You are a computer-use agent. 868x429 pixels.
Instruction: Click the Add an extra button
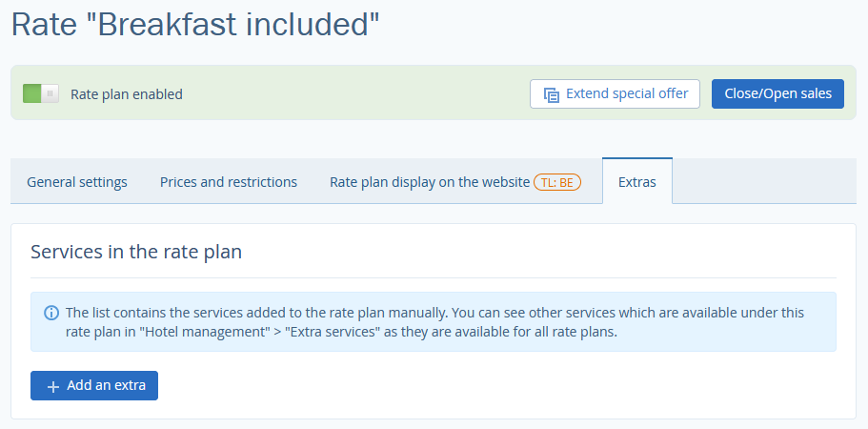(94, 385)
